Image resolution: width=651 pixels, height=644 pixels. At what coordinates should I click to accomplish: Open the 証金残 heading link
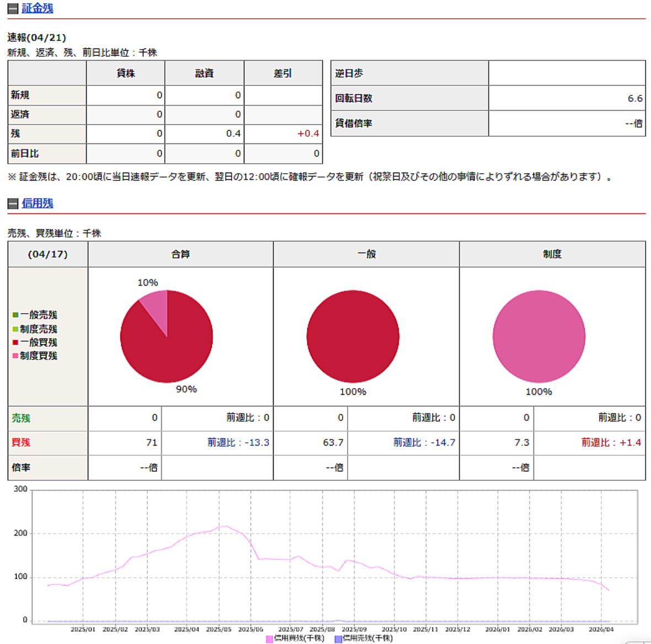[38, 8]
